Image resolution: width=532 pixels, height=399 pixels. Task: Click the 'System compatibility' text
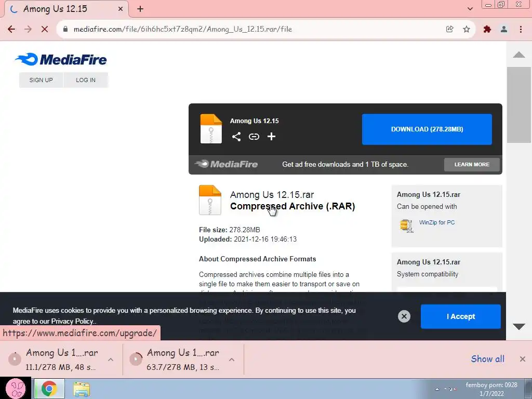[x=428, y=274]
